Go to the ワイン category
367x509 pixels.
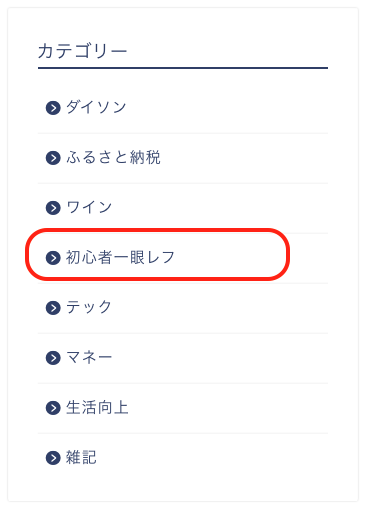[89, 207]
